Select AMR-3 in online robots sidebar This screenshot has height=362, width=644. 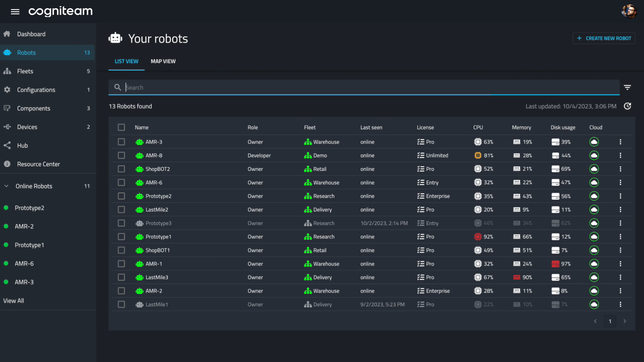coord(24,282)
